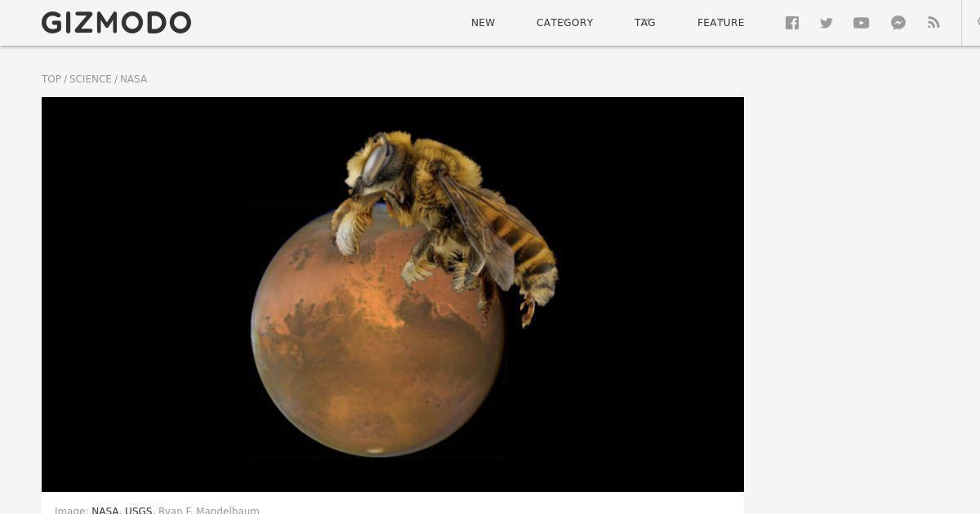Open the Messenger icon in header
The width and height of the screenshot is (980, 514).
(898, 23)
